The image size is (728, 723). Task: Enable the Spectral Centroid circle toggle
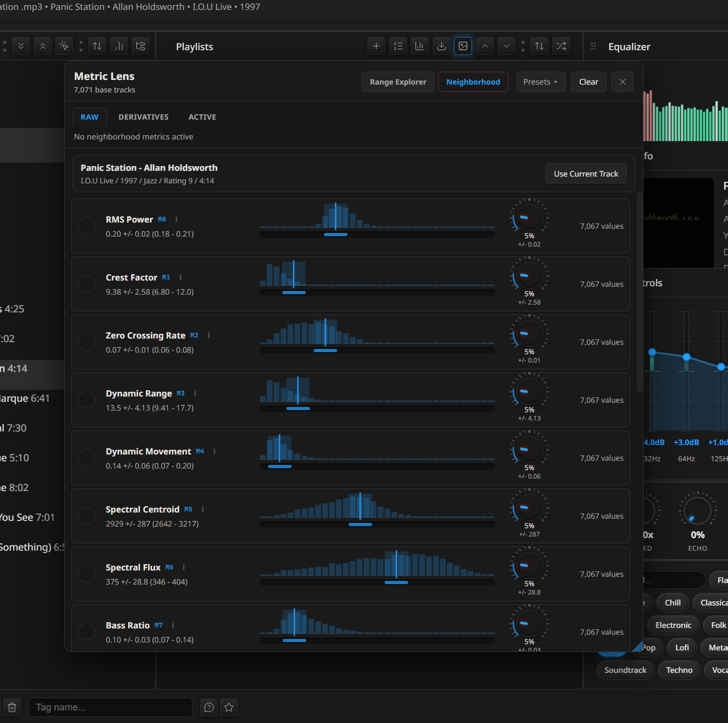tap(86, 516)
